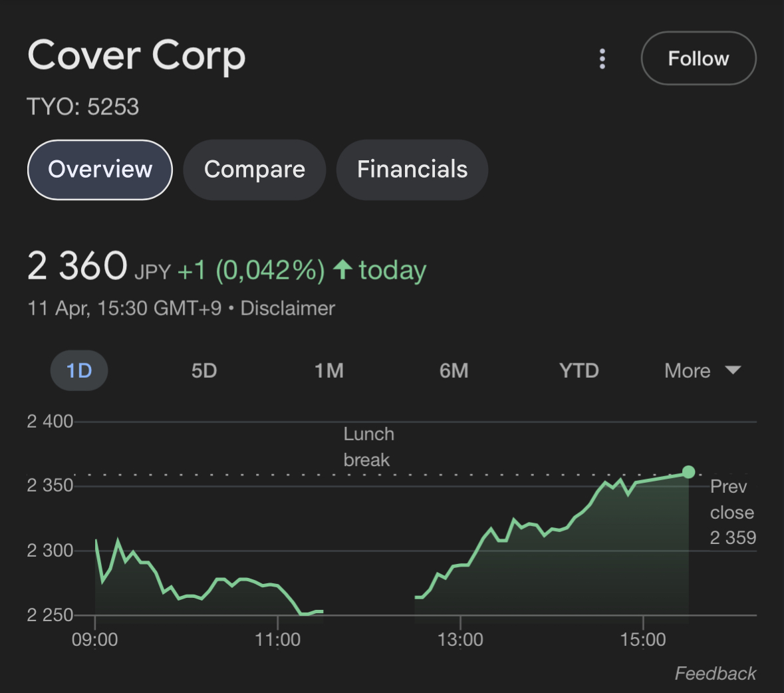Screen dimensions: 784x693
Task: Click the Feedback link
Action: 716,674
